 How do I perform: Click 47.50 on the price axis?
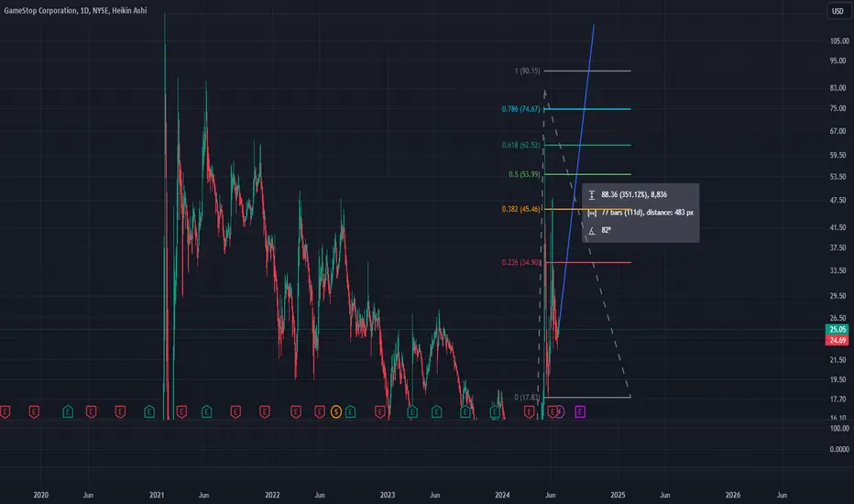pyautogui.click(x=838, y=201)
